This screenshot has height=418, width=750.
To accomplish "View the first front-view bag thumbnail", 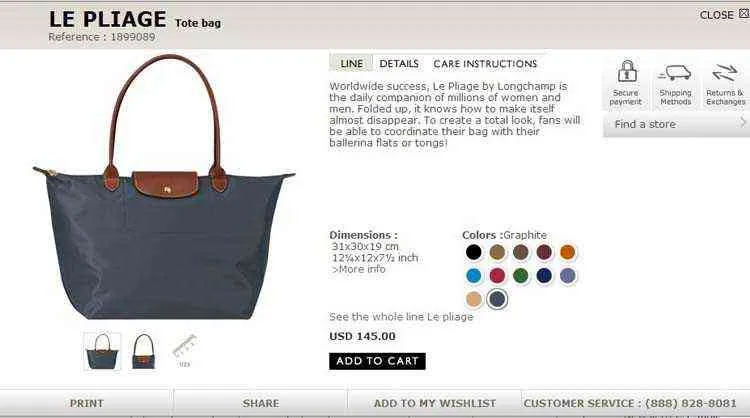I will pyautogui.click(x=102, y=352).
